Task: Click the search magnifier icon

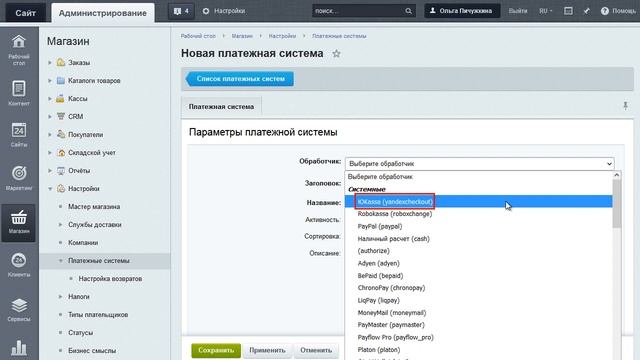Action: pyautogui.click(x=408, y=11)
